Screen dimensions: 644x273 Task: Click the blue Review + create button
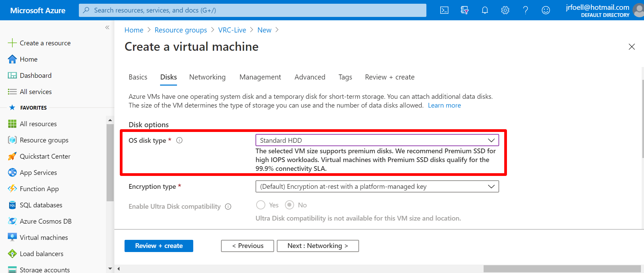tap(159, 246)
